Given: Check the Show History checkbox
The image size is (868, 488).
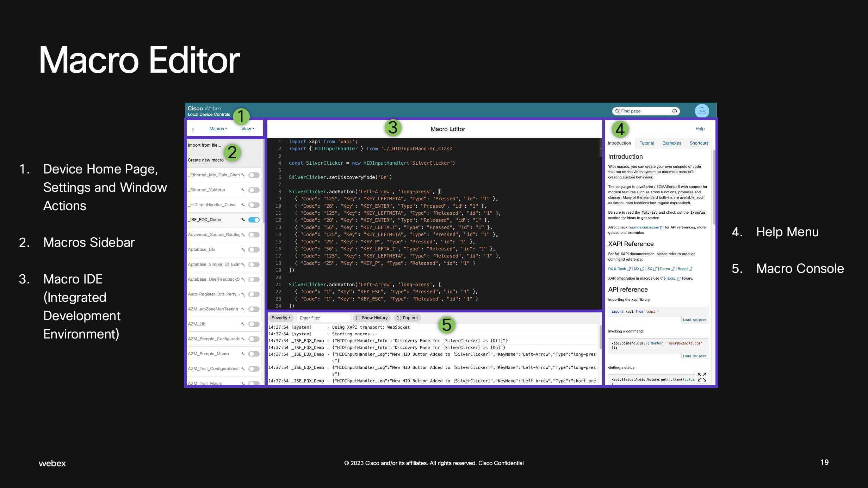Looking at the screenshot, I should [358, 318].
